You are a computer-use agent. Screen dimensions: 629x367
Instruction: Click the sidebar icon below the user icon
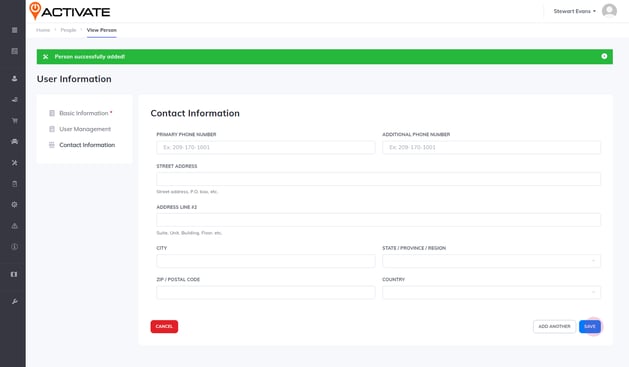coord(14,99)
